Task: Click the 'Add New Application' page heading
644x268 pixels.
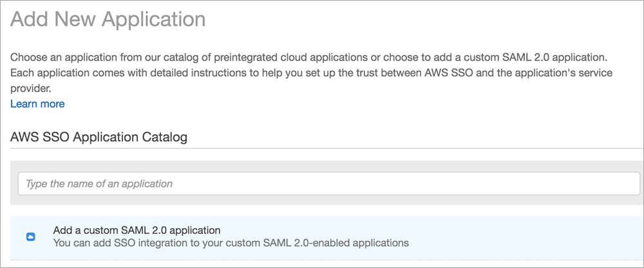Action: (x=108, y=19)
